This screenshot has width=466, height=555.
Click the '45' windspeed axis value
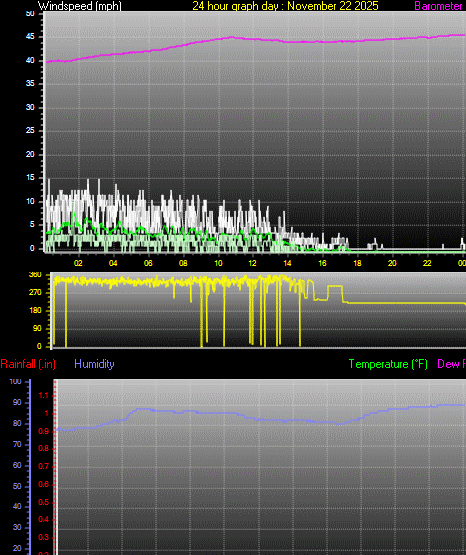click(30, 37)
